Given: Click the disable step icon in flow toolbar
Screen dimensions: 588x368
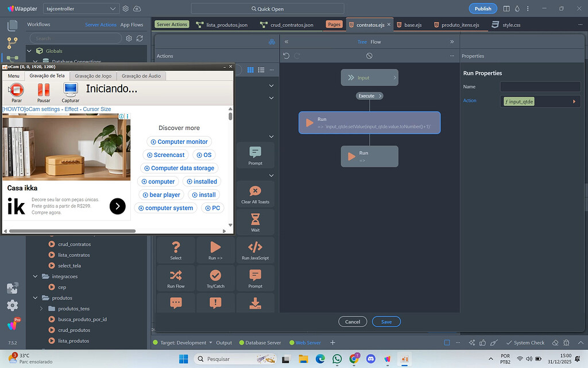Looking at the screenshot, I should point(369,56).
